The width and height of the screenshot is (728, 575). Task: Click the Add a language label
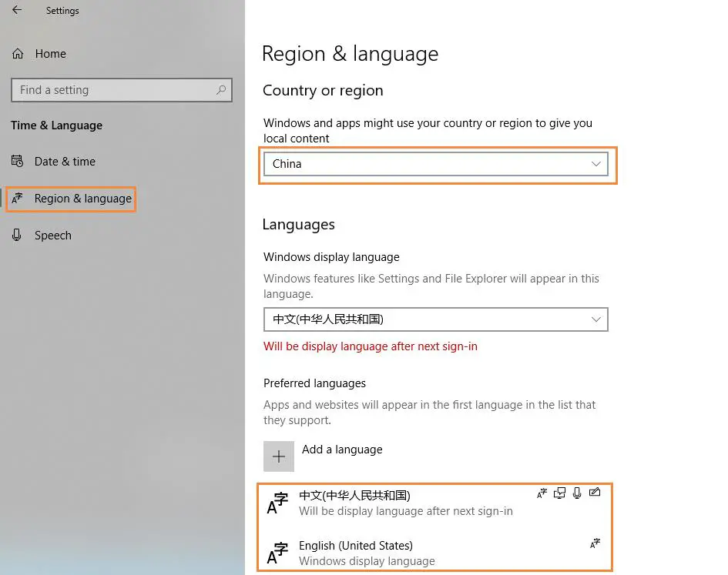(x=342, y=450)
